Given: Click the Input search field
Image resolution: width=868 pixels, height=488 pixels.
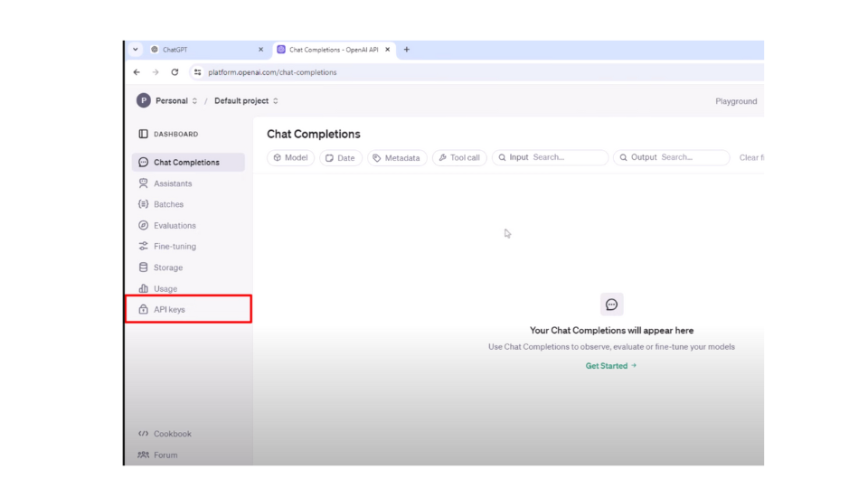Looking at the screenshot, I should (551, 157).
